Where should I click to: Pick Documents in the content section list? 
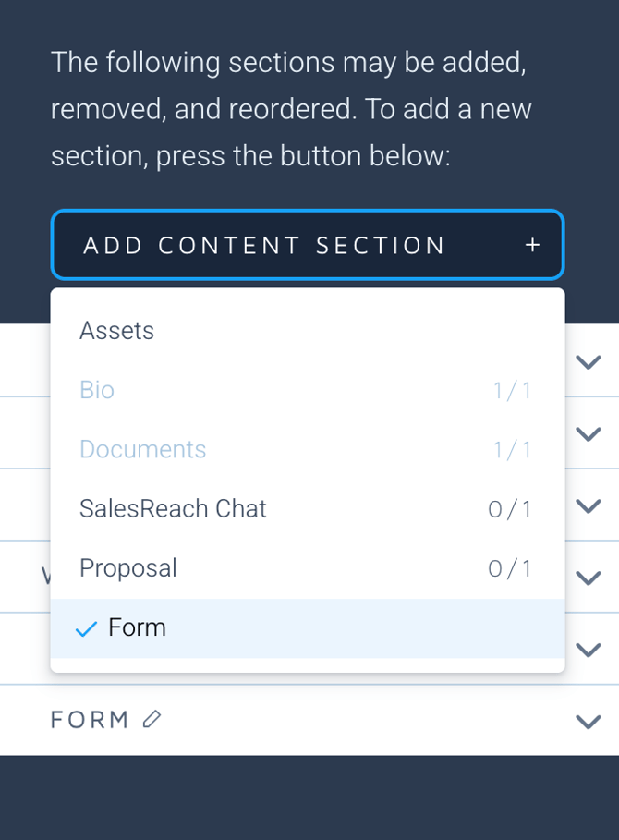pyautogui.click(x=143, y=449)
